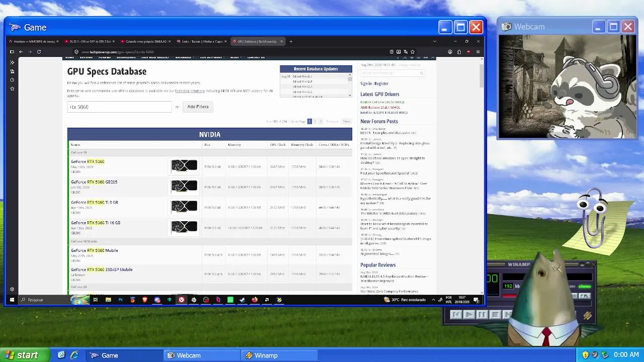Bookmark this page with the star icon

click(413, 52)
